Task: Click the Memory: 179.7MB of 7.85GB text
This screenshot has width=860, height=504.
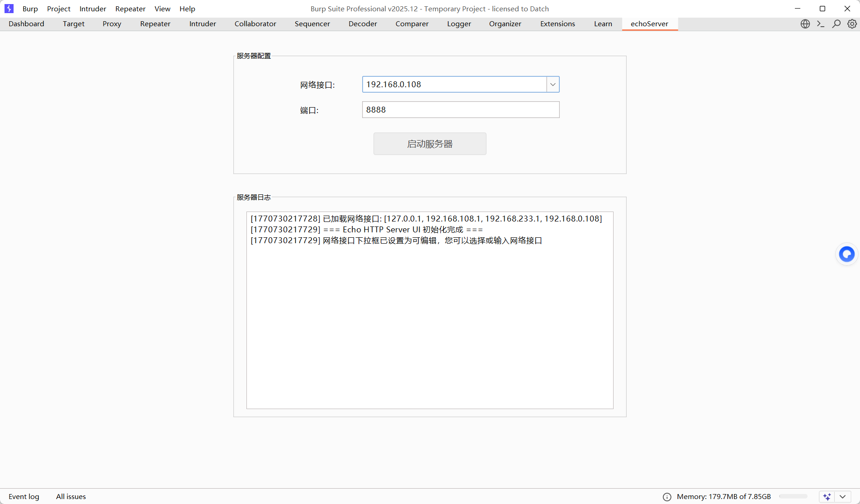Action: click(x=724, y=497)
